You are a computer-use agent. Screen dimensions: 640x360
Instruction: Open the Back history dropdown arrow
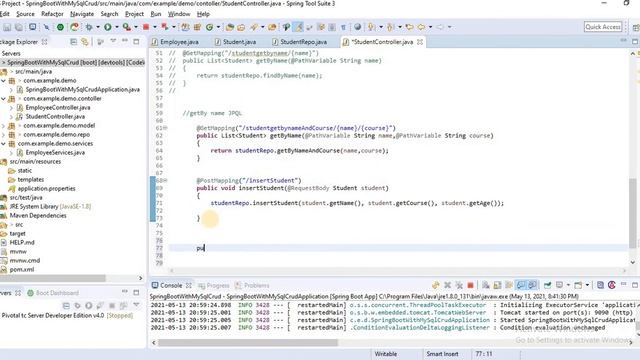(430, 27)
